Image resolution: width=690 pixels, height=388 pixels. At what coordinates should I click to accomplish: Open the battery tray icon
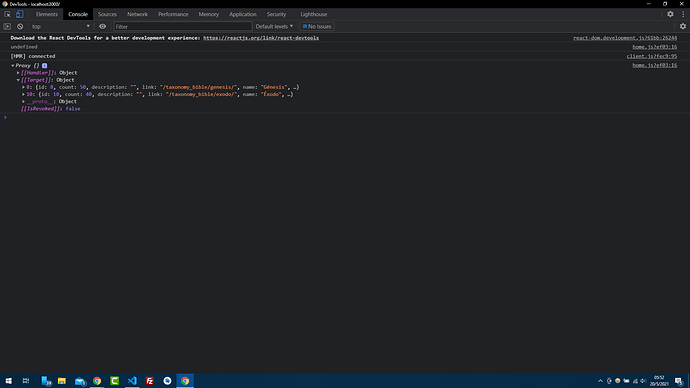[x=626, y=381]
